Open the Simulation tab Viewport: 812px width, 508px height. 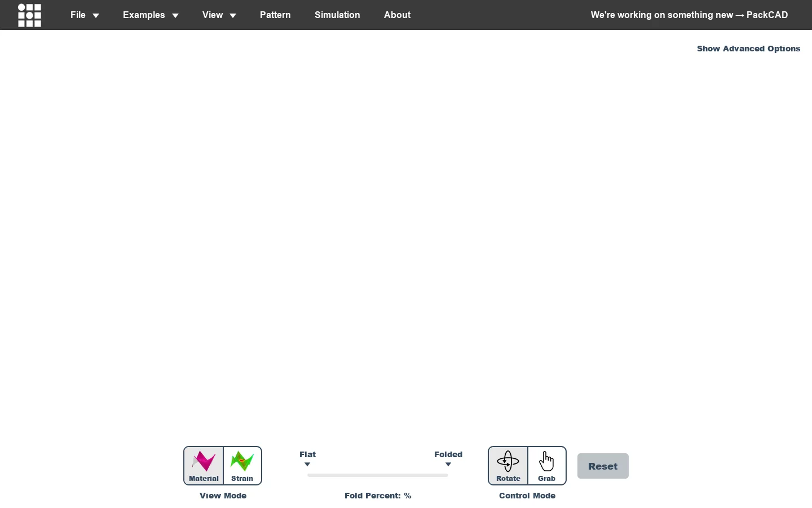click(337, 15)
